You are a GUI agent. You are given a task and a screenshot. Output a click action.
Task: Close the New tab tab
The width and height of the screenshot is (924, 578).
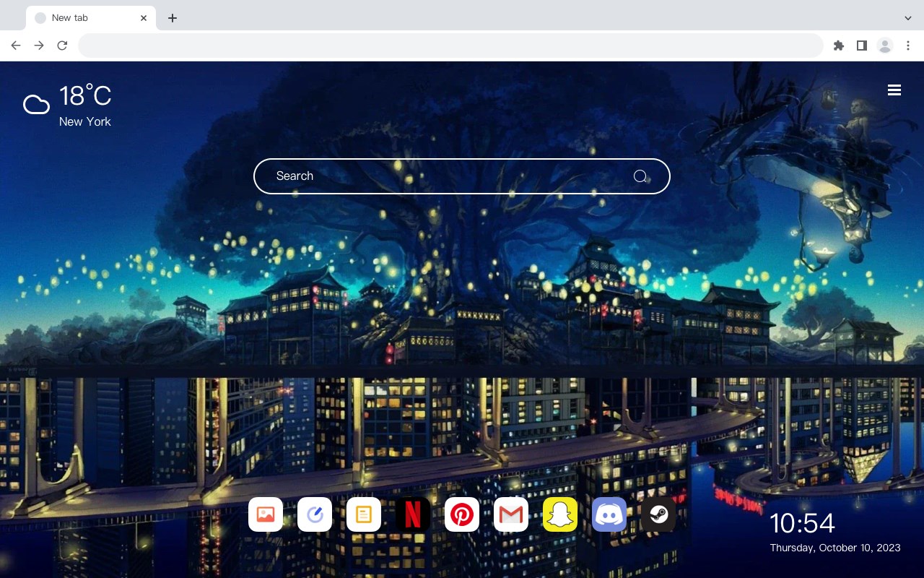pos(144,18)
